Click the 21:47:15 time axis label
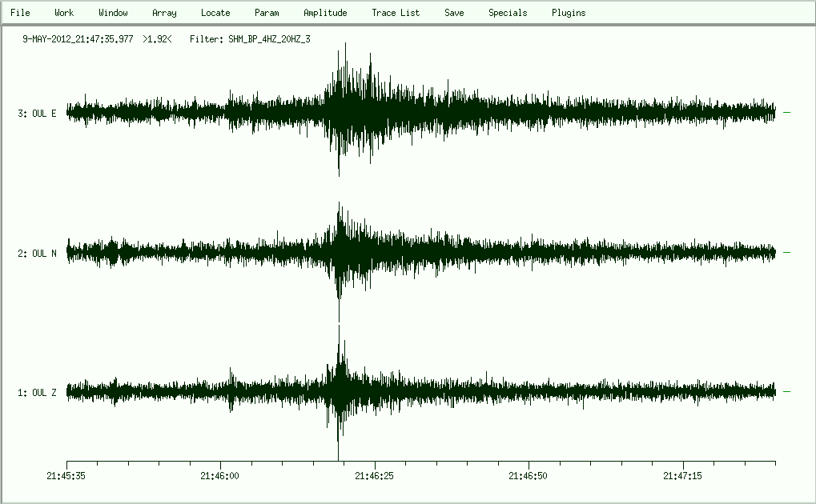 point(683,476)
